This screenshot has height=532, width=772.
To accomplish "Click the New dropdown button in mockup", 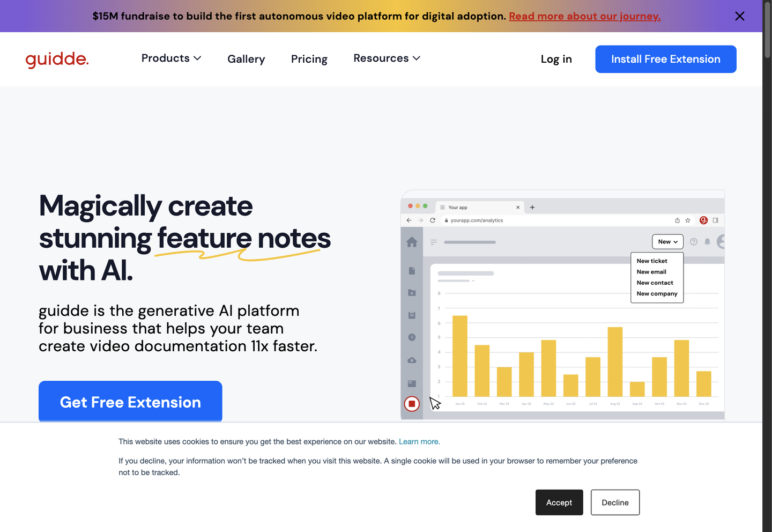I will (667, 242).
